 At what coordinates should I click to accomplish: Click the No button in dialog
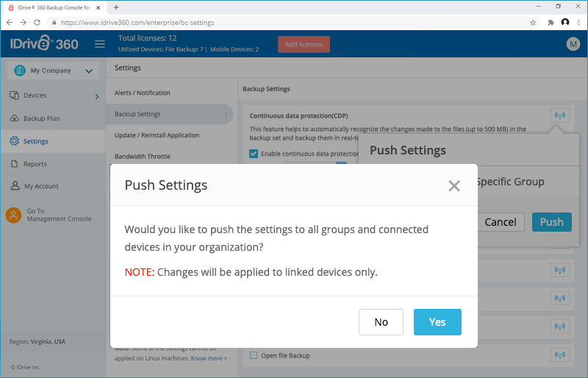coord(381,321)
